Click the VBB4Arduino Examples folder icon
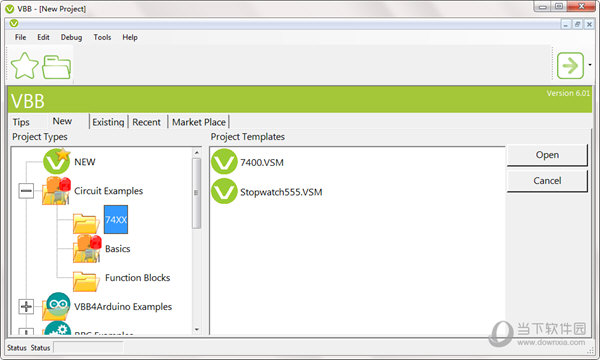The image size is (600, 360). (x=57, y=306)
